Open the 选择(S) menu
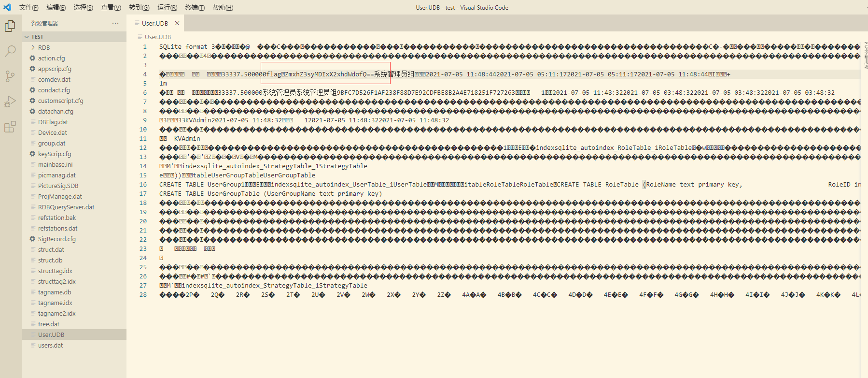This screenshot has height=378, width=868. tap(84, 7)
